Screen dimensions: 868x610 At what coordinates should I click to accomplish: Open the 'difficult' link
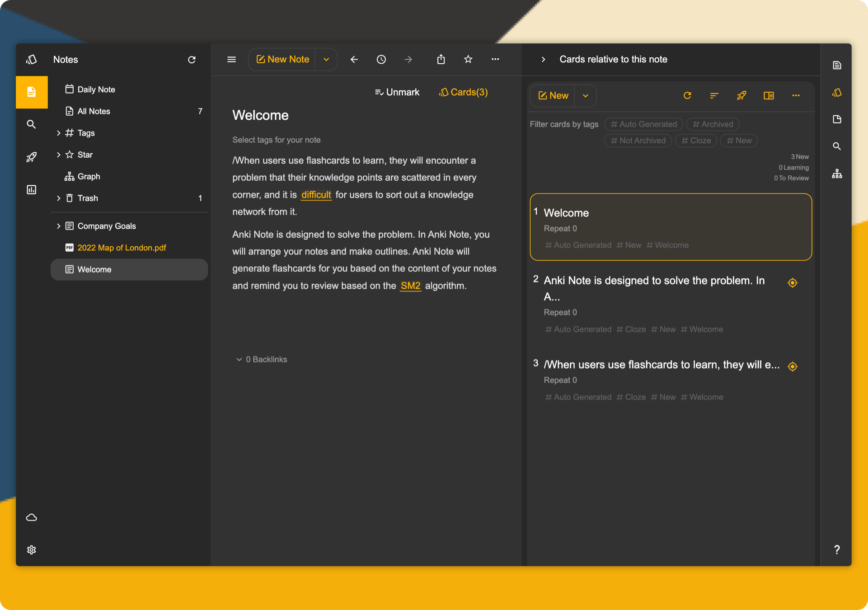(316, 195)
